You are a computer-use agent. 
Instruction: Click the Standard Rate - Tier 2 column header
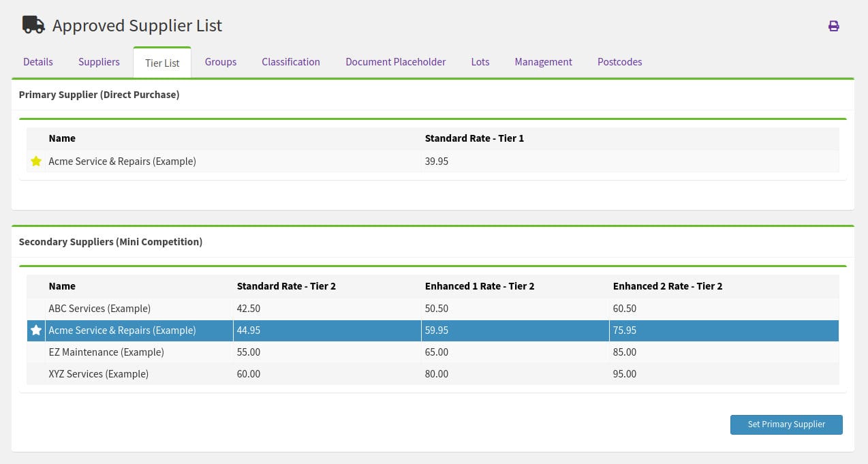click(x=286, y=285)
